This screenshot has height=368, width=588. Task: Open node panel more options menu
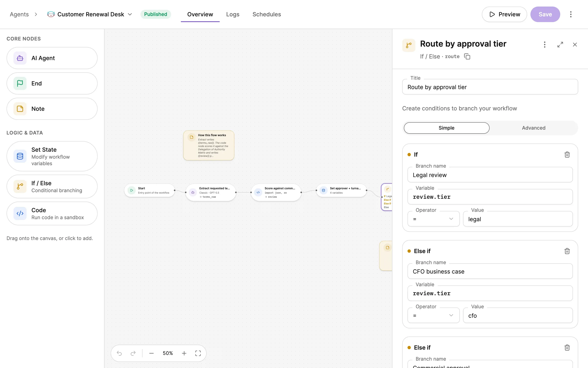pos(545,45)
